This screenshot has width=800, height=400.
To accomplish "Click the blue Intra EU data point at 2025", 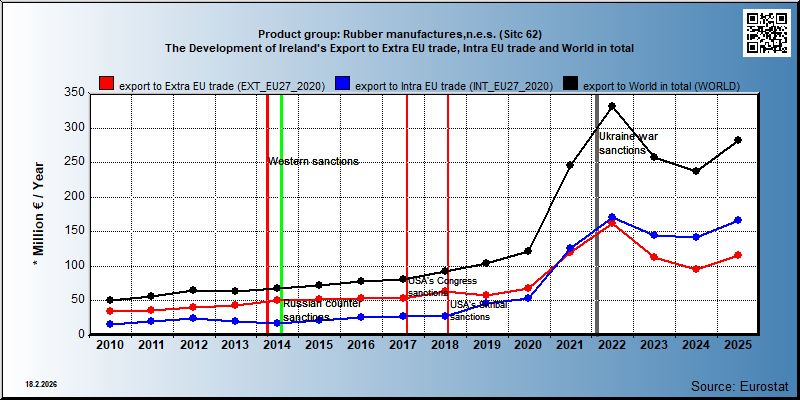I will 737,220.
